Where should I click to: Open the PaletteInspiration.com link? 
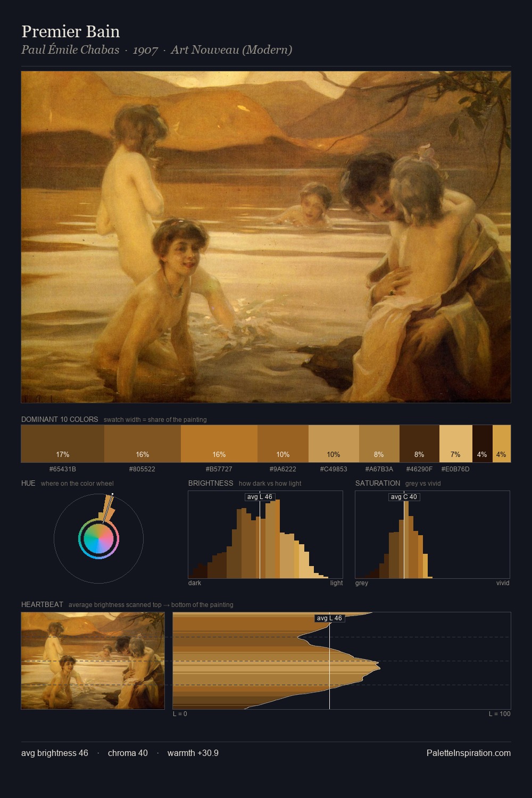pyautogui.click(x=469, y=753)
